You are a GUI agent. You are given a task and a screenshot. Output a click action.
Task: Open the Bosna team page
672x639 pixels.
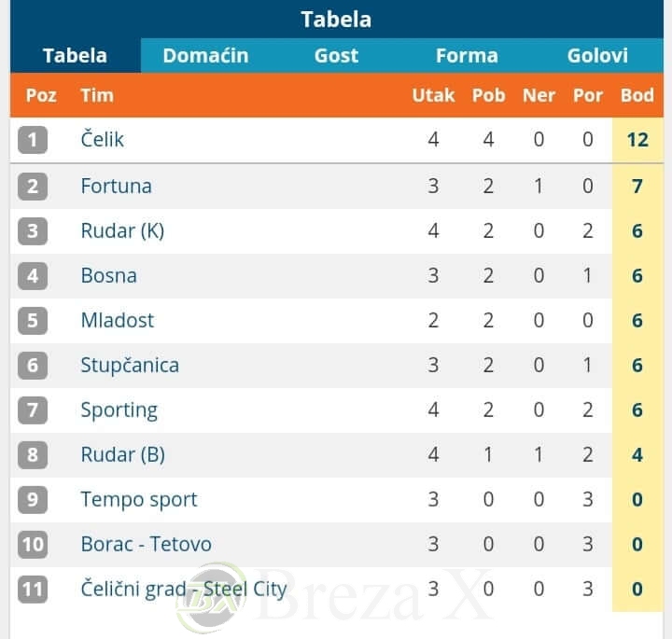click(x=108, y=275)
